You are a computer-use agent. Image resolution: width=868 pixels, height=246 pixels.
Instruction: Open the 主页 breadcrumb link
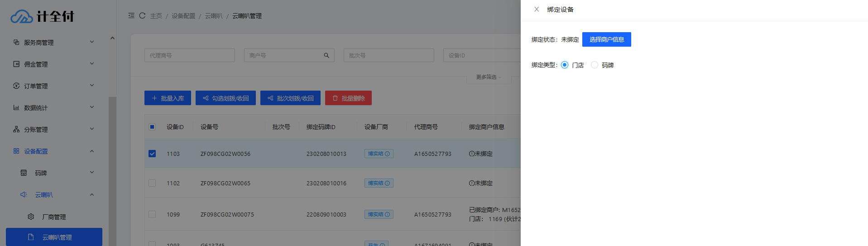coord(156,16)
